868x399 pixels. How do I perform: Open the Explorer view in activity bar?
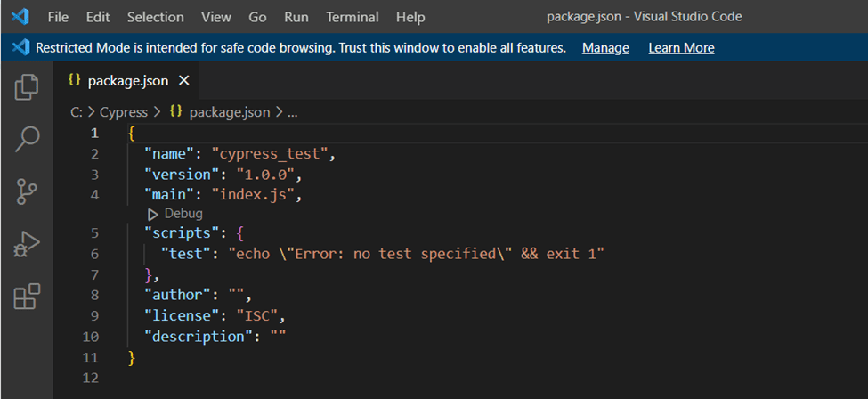[x=27, y=86]
